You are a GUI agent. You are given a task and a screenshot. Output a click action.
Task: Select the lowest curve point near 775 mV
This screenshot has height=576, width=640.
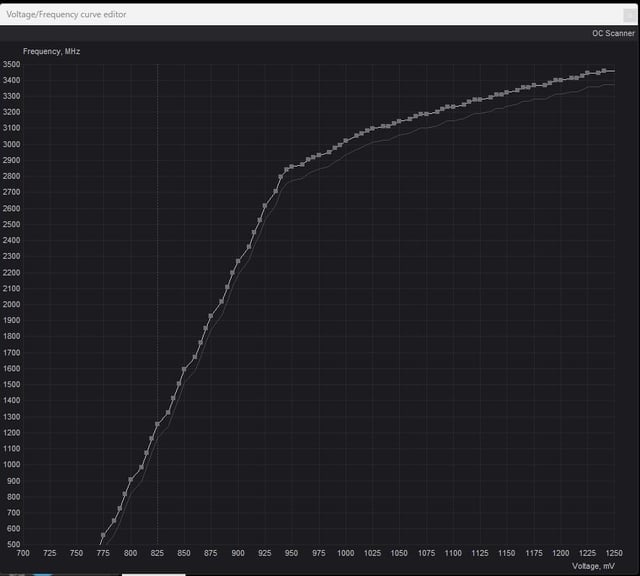[x=103, y=535]
